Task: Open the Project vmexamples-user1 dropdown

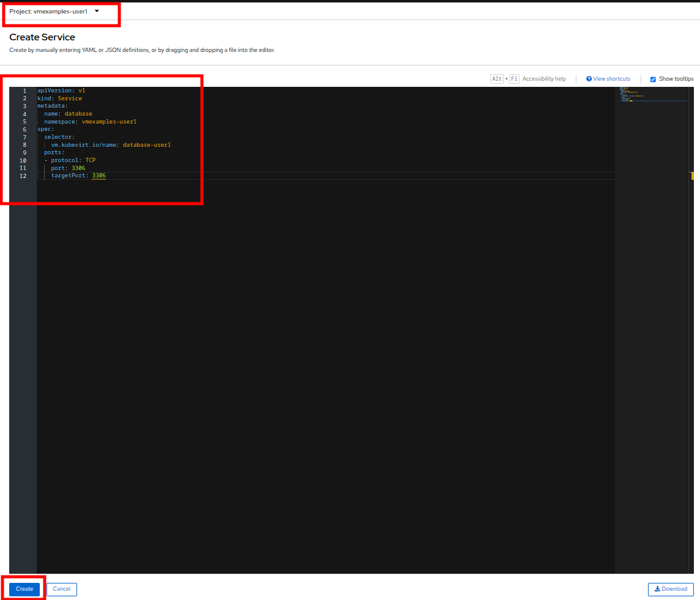Action: pos(54,11)
